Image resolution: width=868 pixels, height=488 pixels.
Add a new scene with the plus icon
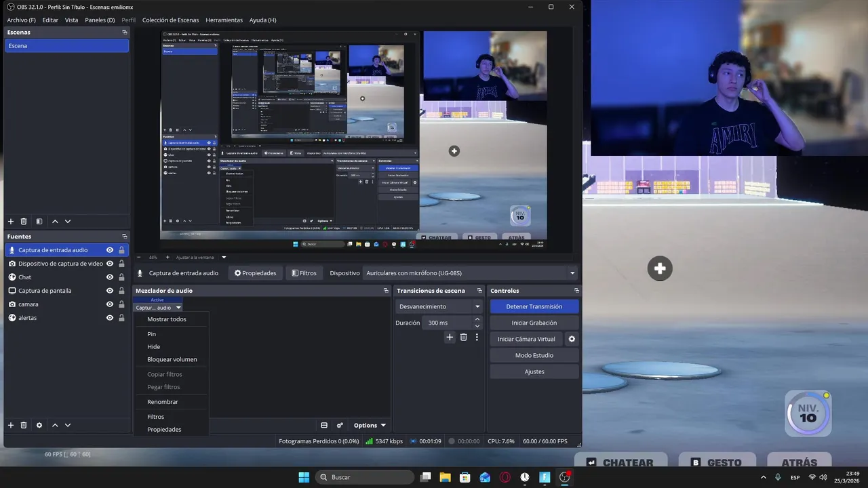click(x=11, y=222)
